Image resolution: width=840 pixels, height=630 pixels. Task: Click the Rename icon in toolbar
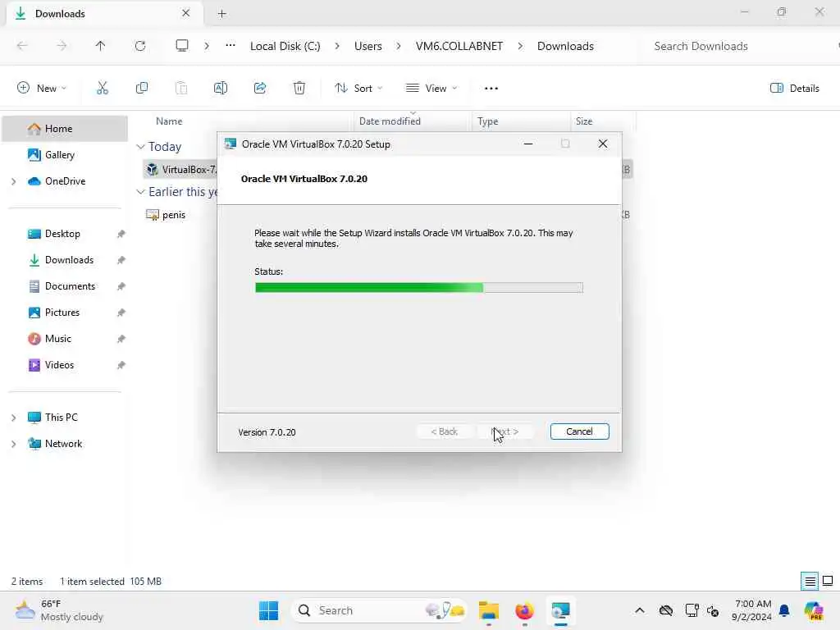(x=221, y=89)
